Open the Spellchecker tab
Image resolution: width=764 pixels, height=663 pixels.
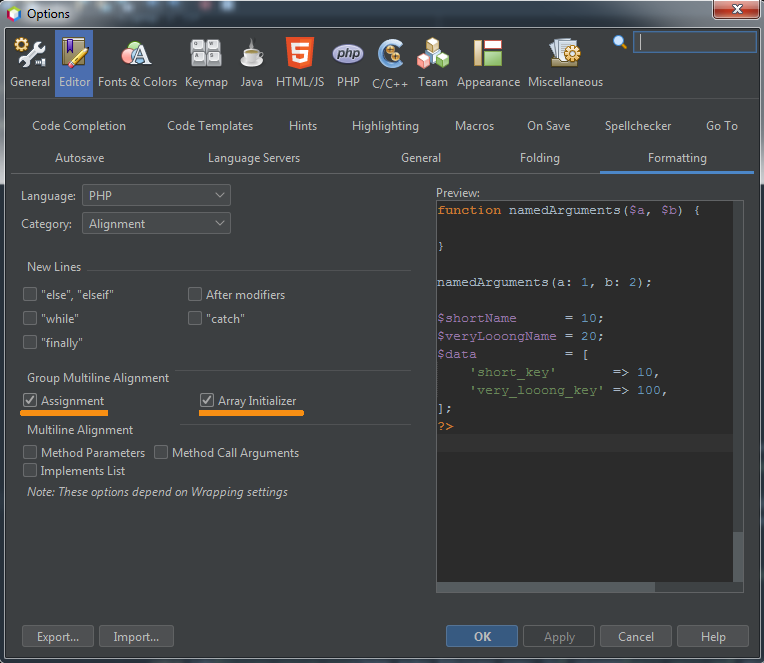637,126
